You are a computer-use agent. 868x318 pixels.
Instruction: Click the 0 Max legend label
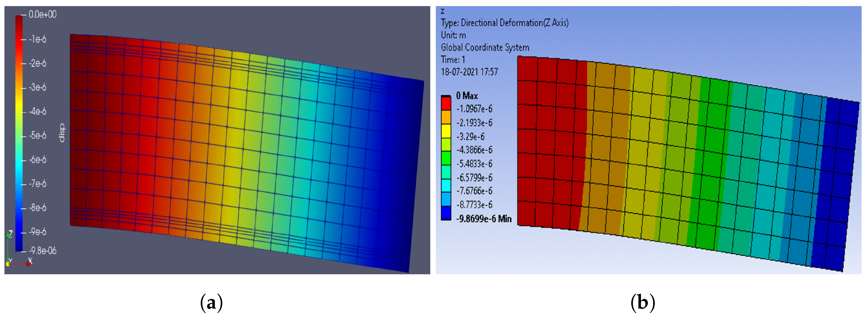point(467,96)
